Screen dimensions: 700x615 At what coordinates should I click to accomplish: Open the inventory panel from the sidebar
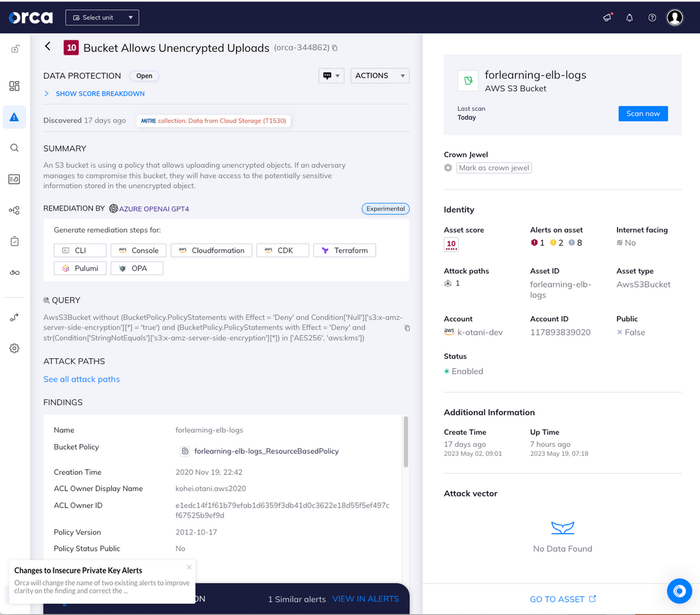[14, 86]
